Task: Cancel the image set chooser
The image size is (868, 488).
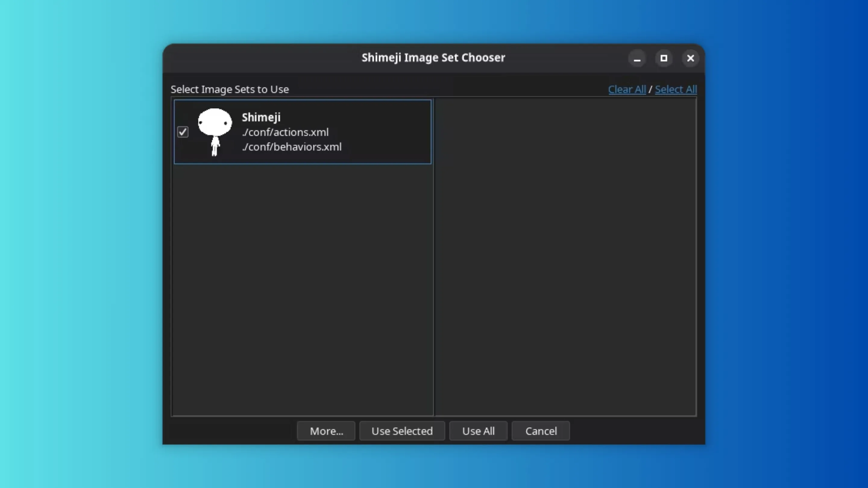Action: click(541, 431)
